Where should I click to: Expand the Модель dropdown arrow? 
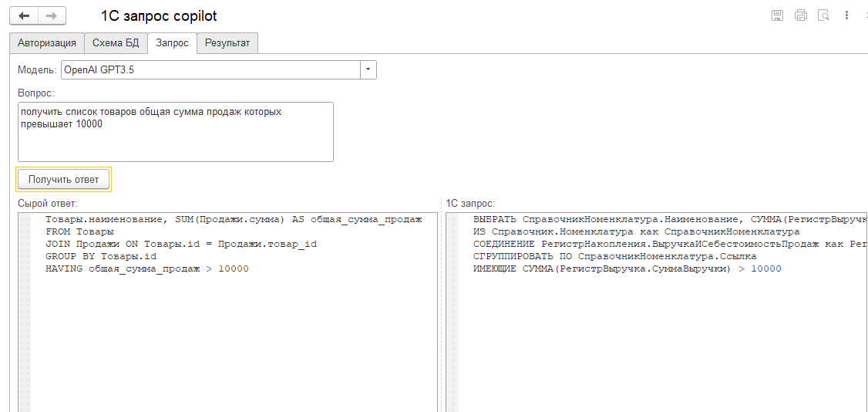368,69
